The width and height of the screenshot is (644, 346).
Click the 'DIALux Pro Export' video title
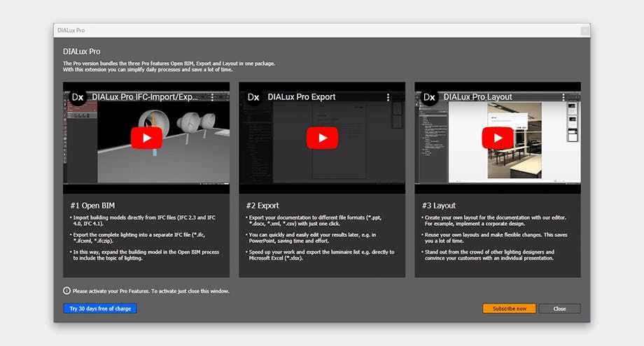(302, 97)
